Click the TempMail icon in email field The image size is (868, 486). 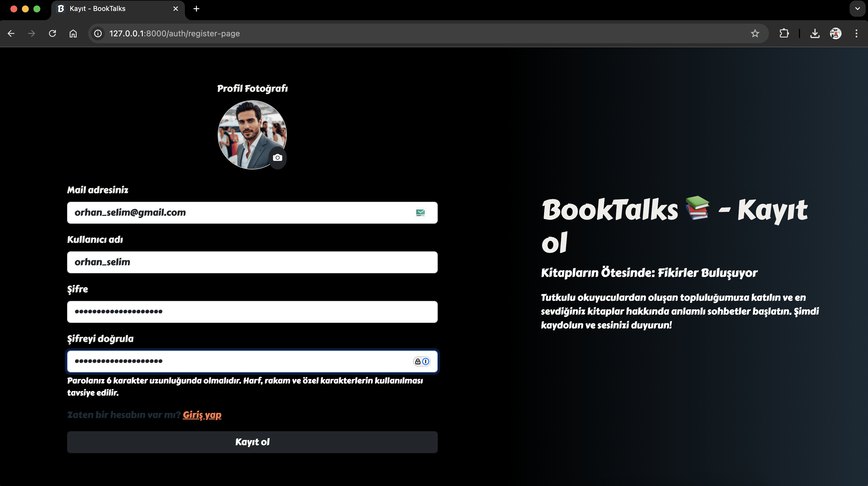[420, 212]
